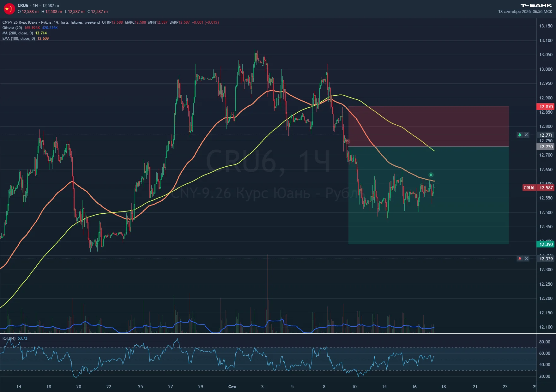This screenshot has width=556, height=392.
Task: Click the red stop-loss zone of short position
Action: click(x=428, y=127)
